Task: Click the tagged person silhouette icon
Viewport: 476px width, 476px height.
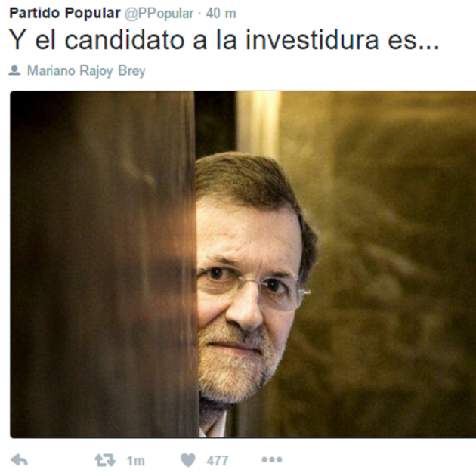Action: [14, 70]
